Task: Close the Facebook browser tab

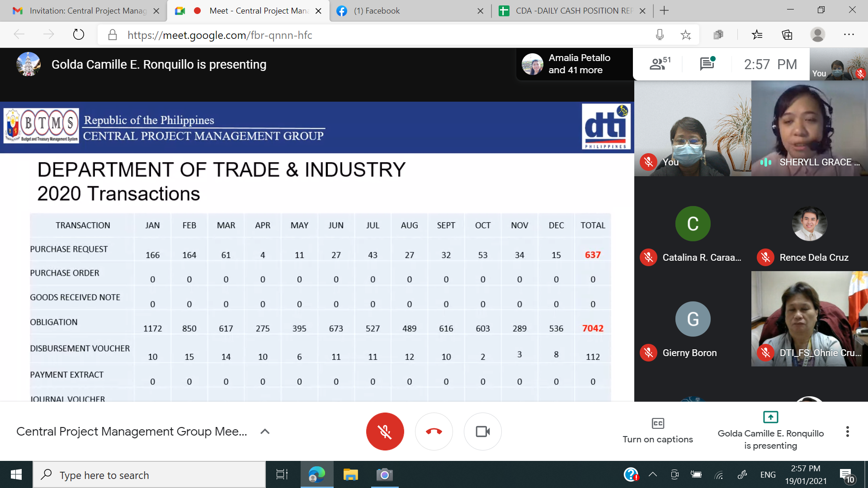Action: [480, 10]
